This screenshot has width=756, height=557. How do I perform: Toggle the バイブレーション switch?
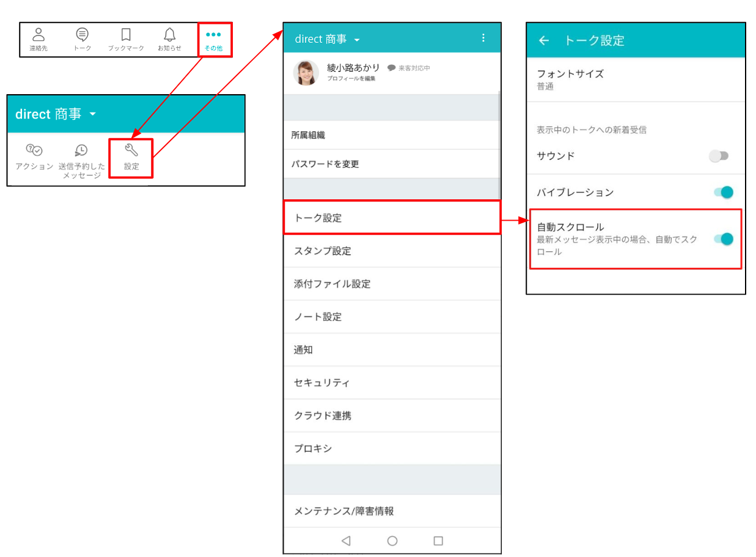click(x=723, y=192)
